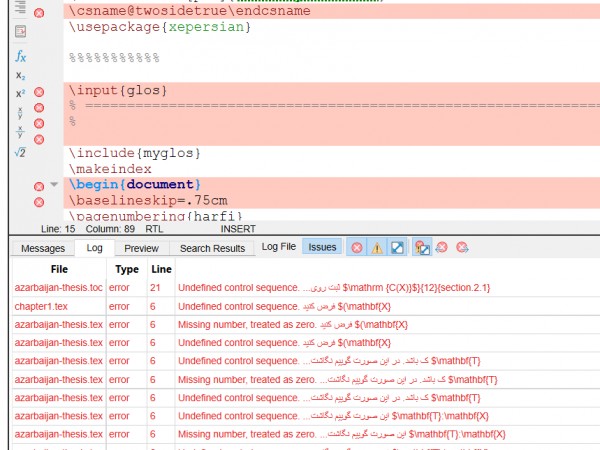Open chapter1.tex error entry in log

42,306
